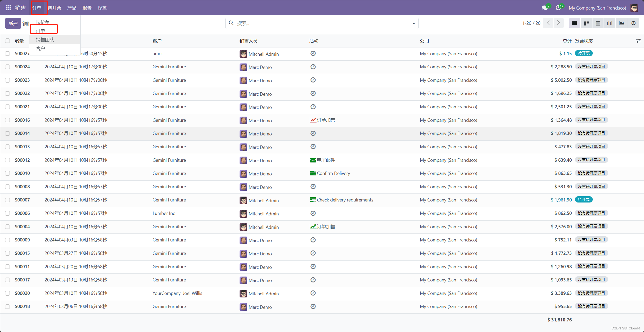Click activity clock icon for S00024

[x=313, y=67]
